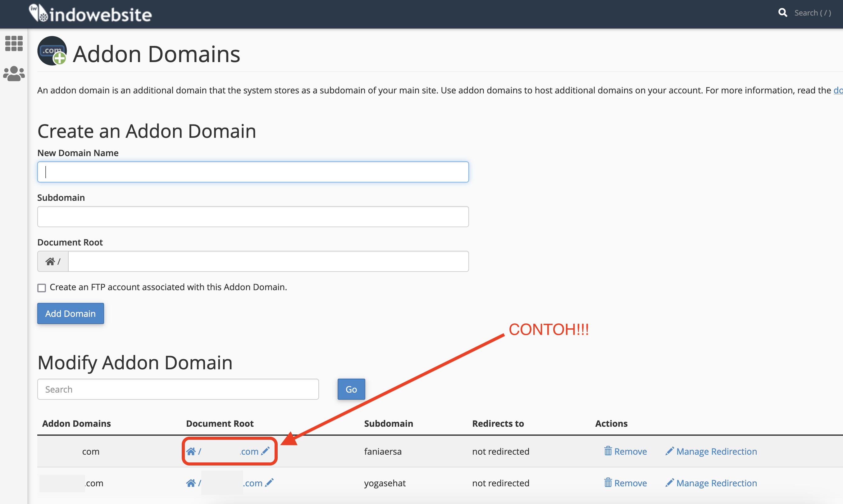Click the Modify Addon Domain search box
The width and height of the screenshot is (843, 504).
pyautogui.click(x=178, y=389)
